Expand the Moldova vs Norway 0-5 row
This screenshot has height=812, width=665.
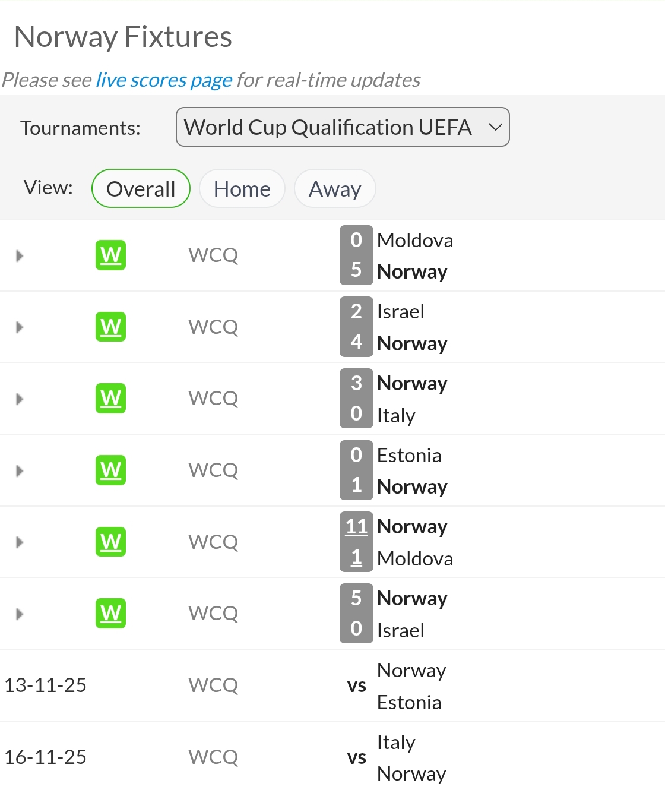20,256
